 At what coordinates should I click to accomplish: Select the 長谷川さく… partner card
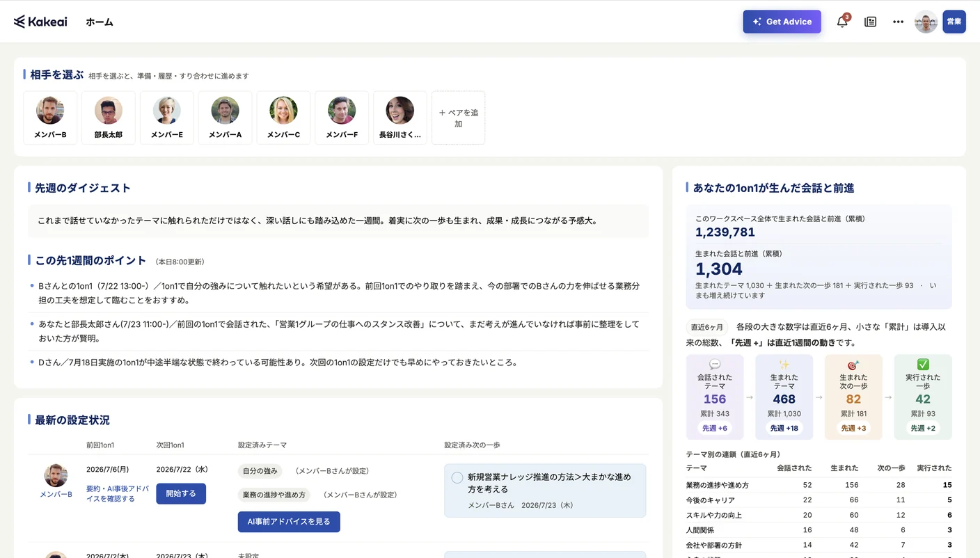(x=400, y=118)
